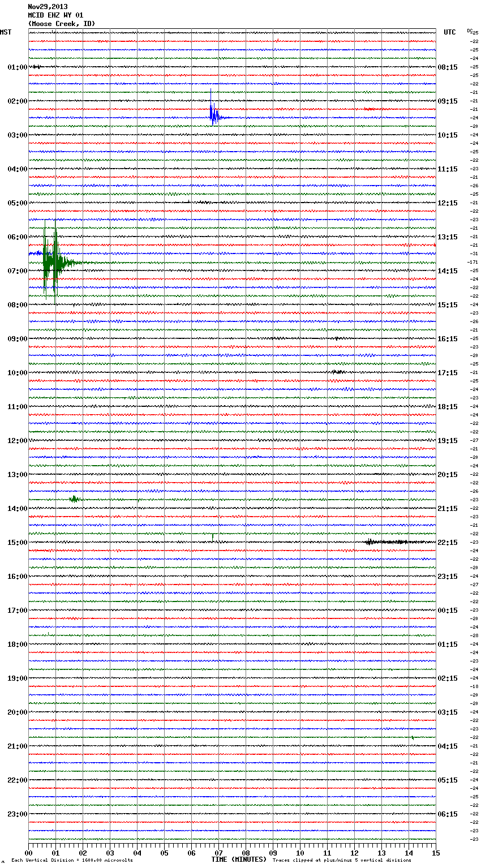Select the '15:00' MST hour label
The width and height of the screenshot is (481, 868).
point(18,543)
